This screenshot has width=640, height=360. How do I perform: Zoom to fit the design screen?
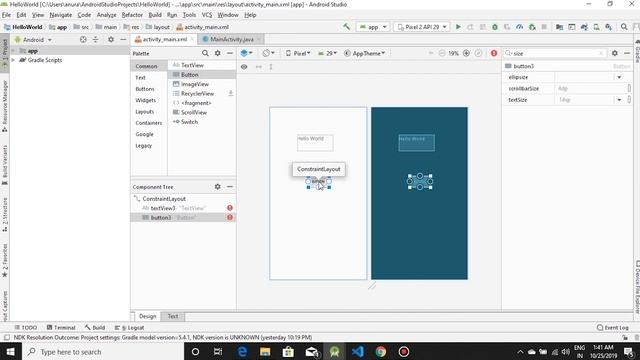click(478, 53)
